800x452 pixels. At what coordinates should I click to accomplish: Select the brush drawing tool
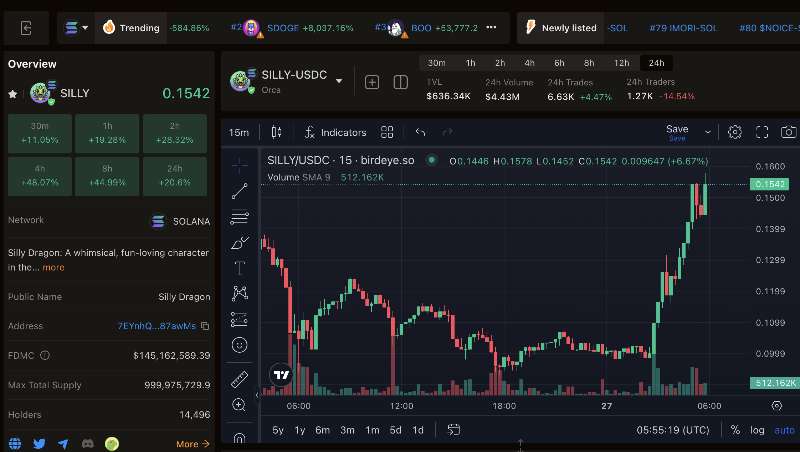coord(239,243)
